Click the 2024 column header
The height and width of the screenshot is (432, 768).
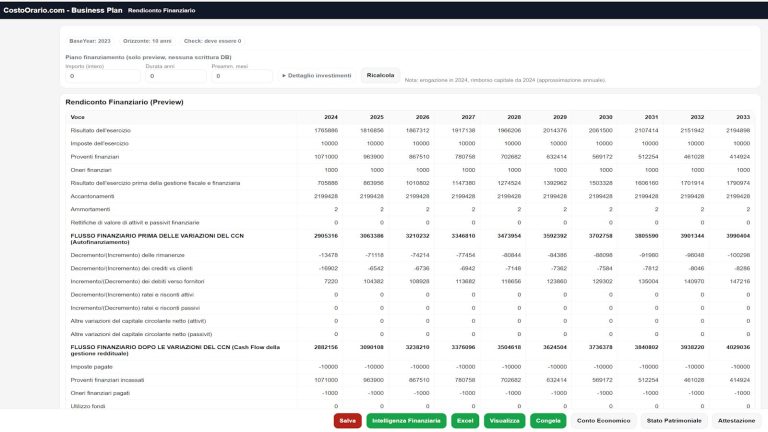click(330, 117)
